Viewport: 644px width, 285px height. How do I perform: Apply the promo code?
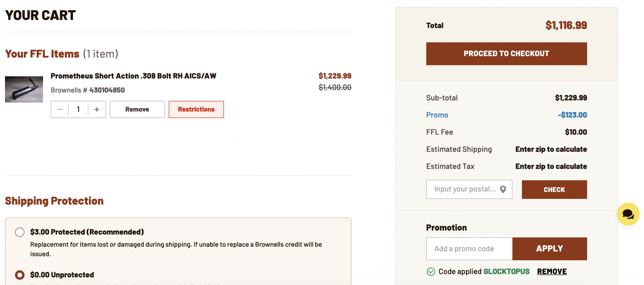[549, 249]
